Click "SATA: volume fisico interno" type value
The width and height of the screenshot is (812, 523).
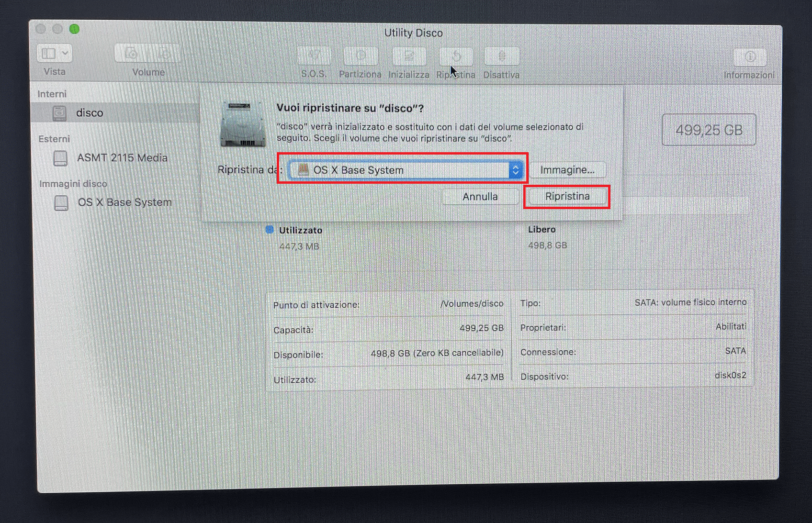tap(690, 302)
